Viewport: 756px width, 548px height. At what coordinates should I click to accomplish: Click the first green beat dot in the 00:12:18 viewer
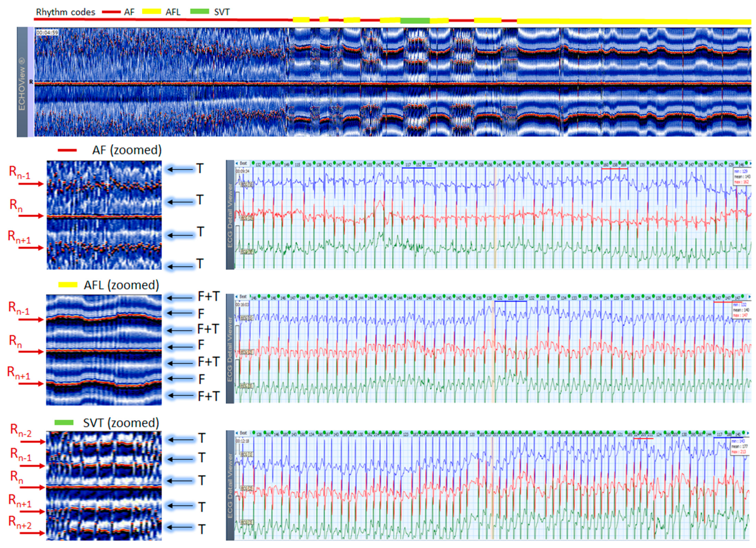click(x=254, y=433)
